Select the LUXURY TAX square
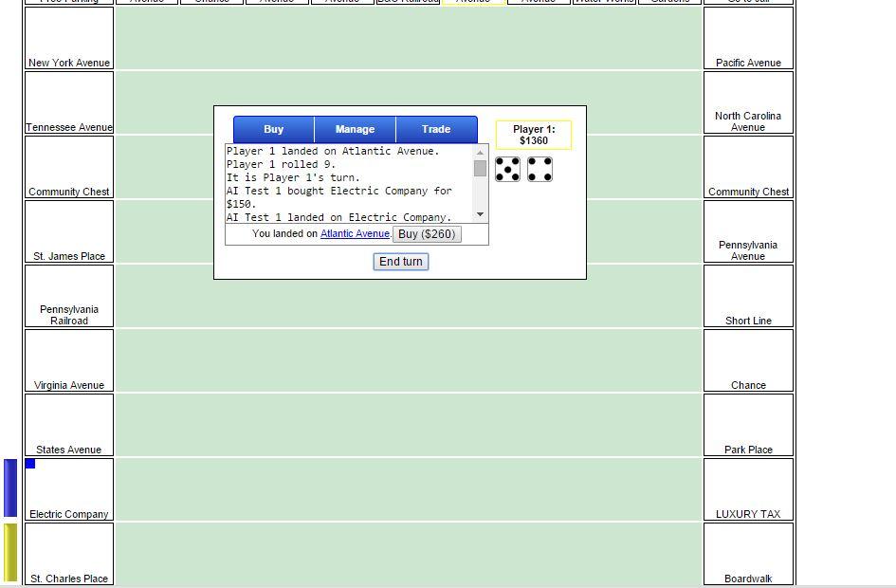 [x=749, y=489]
